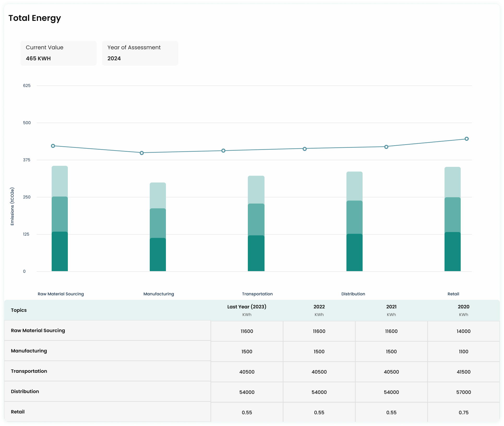Click Manufacturing 2022 cell 1500
This screenshot has height=426, width=504.
pyautogui.click(x=319, y=351)
